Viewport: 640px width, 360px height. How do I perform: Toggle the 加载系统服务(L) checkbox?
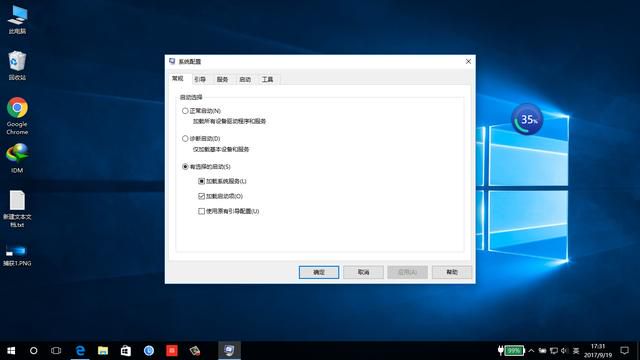(x=201, y=181)
